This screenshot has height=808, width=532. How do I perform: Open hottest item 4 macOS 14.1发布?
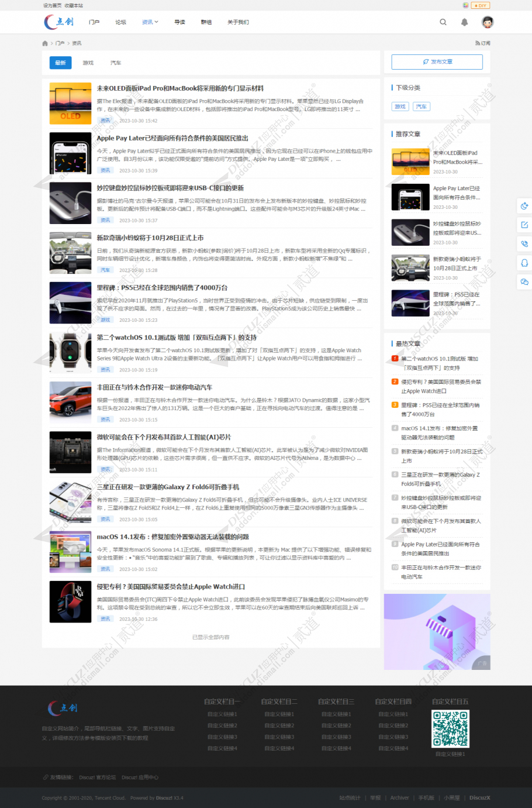439,433
